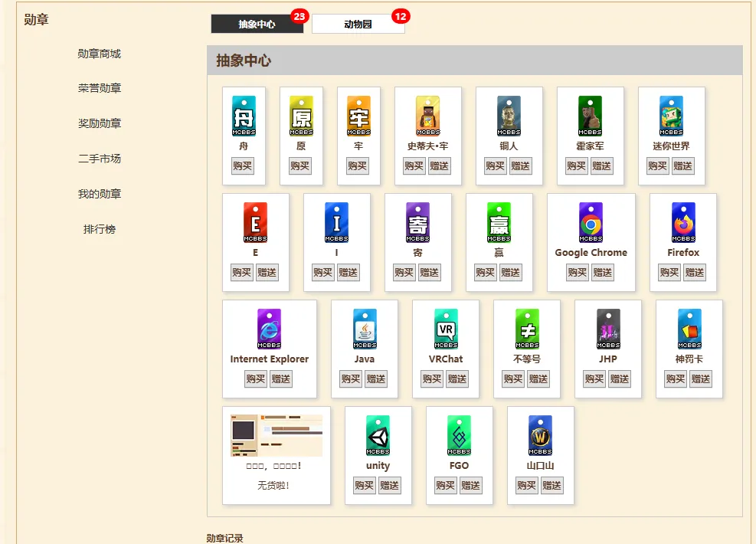Buy the 史蒂夫·牢 medal
756x544 pixels.
(414, 166)
